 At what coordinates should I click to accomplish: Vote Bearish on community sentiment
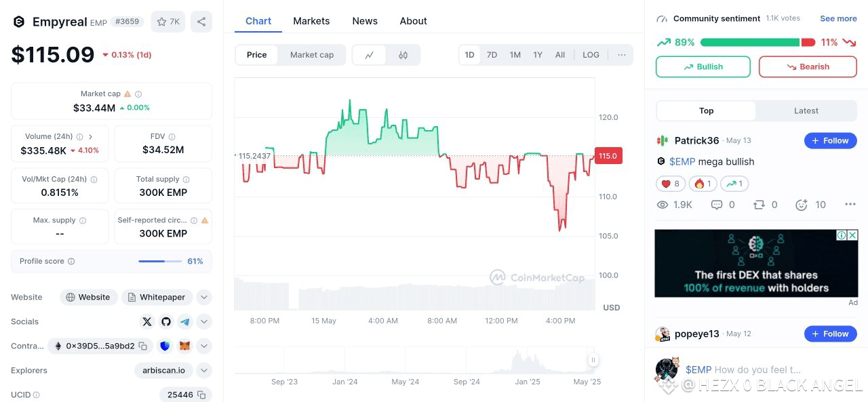pos(808,67)
